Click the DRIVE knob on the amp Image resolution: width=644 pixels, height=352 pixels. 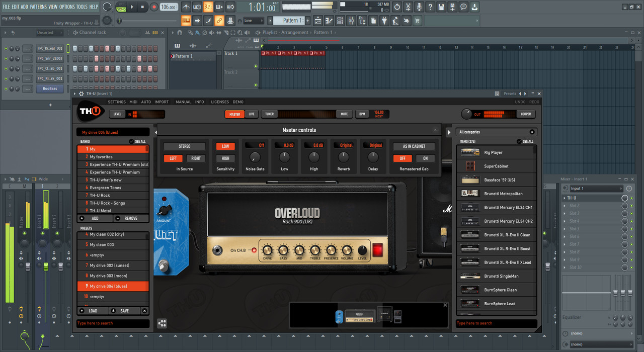pos(267,250)
